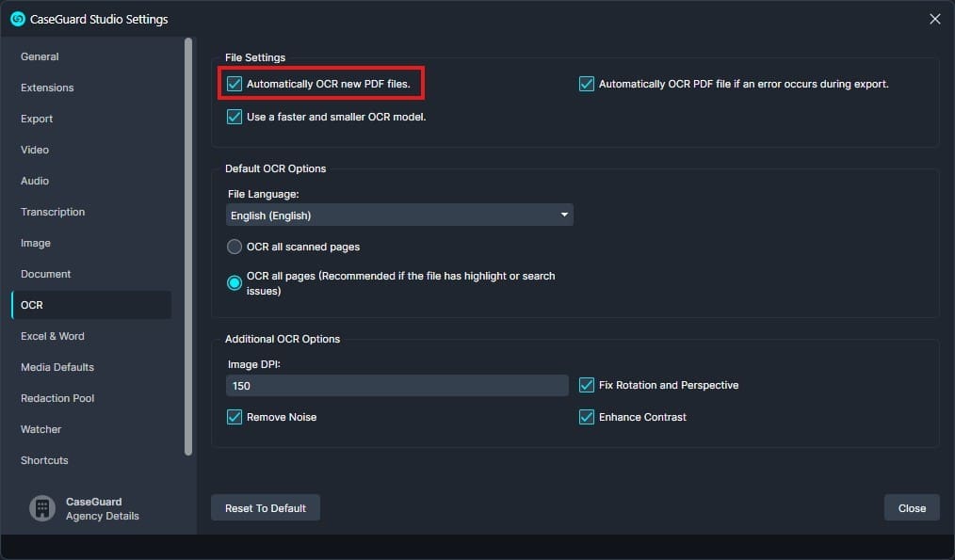Viewport: 955px width, 560px height.
Task: Uncheck Use a faster and smaller OCR model
Action: point(234,117)
